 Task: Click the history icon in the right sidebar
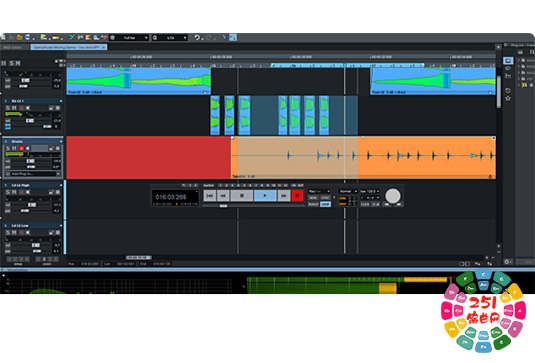[508, 90]
